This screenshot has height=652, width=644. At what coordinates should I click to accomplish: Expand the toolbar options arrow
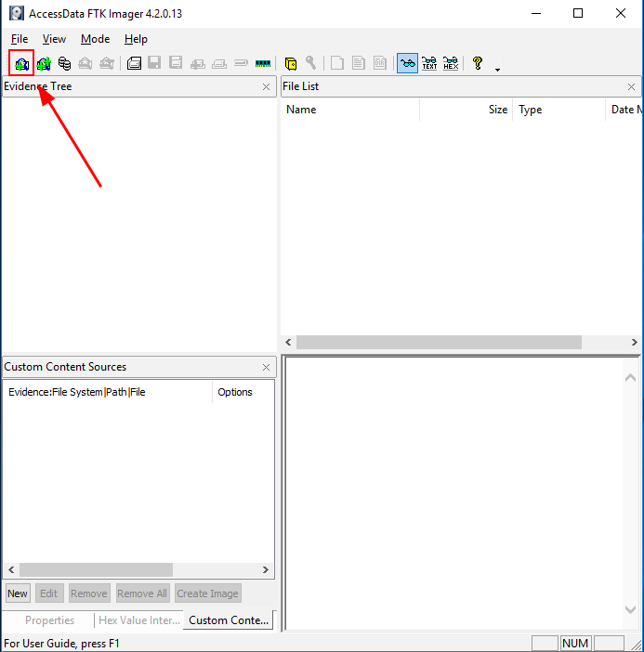(497, 69)
